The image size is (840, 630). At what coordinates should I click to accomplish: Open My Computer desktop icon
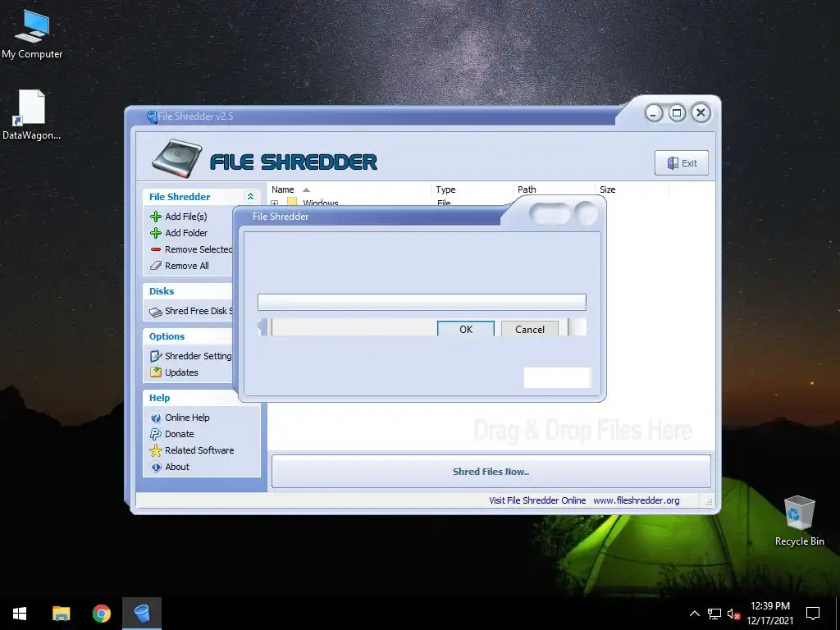(32, 34)
